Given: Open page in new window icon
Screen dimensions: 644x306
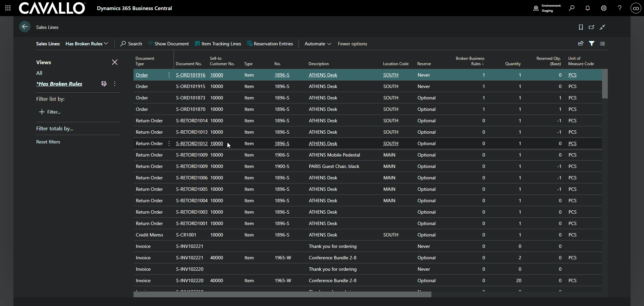Looking at the screenshot, I should tap(592, 27).
